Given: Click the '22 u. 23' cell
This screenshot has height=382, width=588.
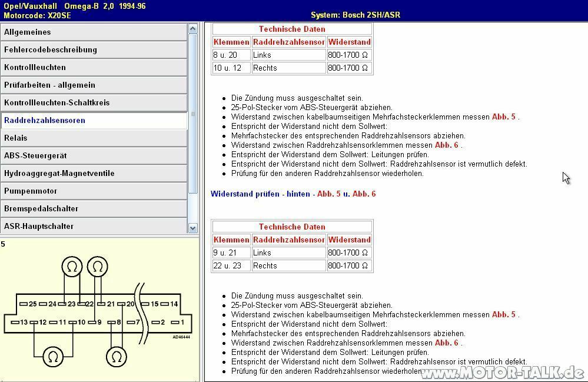Looking at the screenshot, I should coord(231,265).
